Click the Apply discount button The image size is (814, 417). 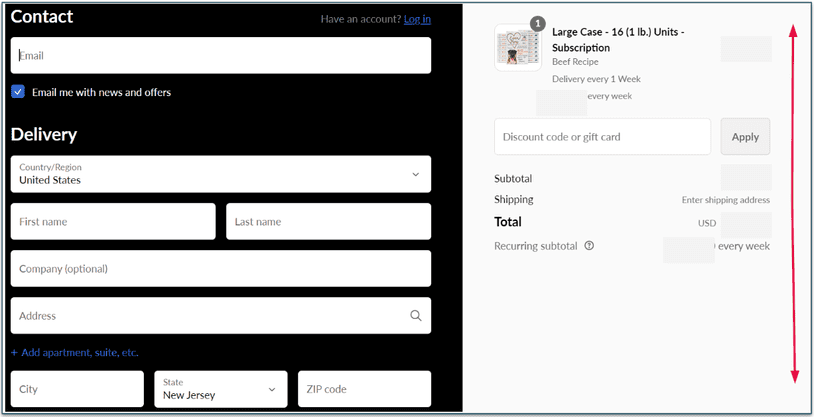[x=745, y=137]
